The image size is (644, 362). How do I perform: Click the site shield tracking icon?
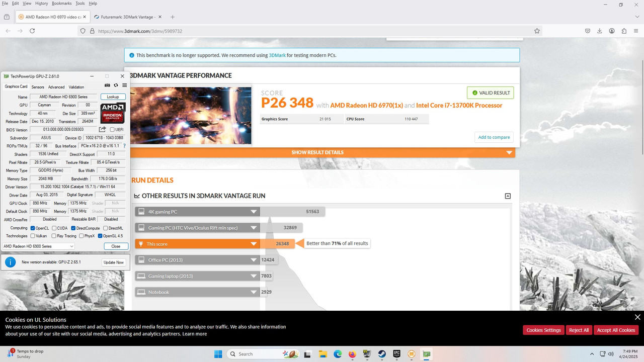tap(83, 31)
